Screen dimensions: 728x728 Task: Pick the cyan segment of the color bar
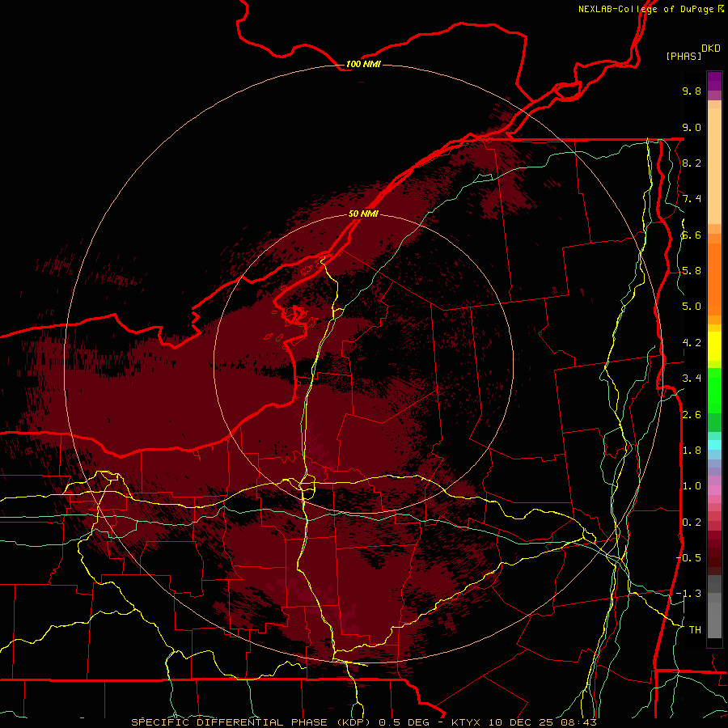click(x=714, y=445)
